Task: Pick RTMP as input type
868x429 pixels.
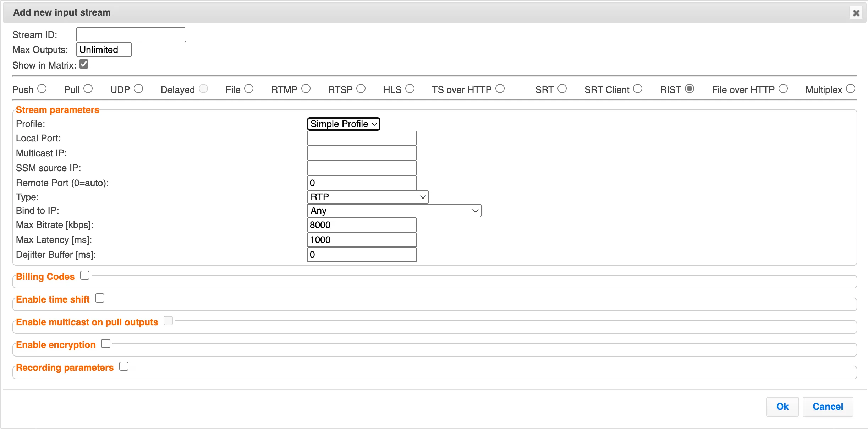Action: (306, 89)
